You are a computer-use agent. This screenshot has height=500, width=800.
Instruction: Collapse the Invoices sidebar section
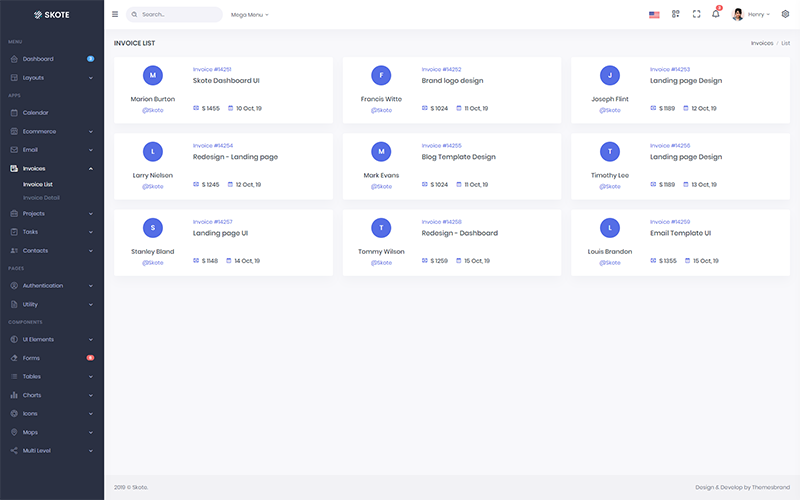pyautogui.click(x=52, y=168)
